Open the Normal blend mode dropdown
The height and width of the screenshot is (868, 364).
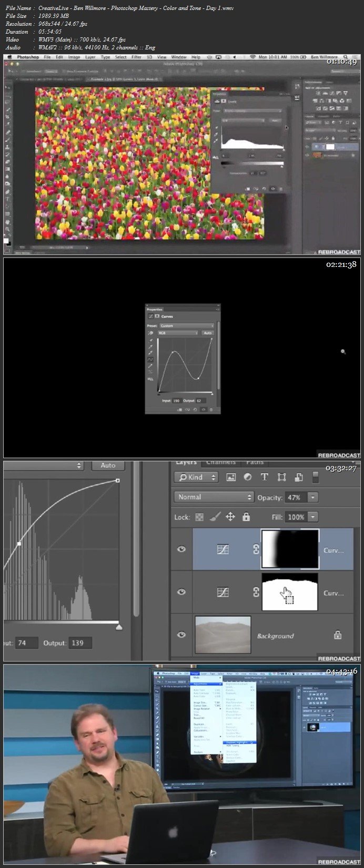214,497
